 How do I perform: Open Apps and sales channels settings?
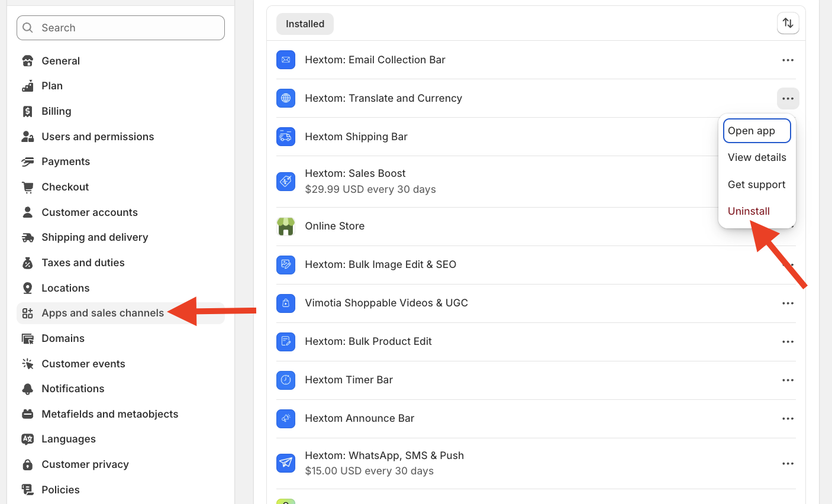pyautogui.click(x=121, y=313)
